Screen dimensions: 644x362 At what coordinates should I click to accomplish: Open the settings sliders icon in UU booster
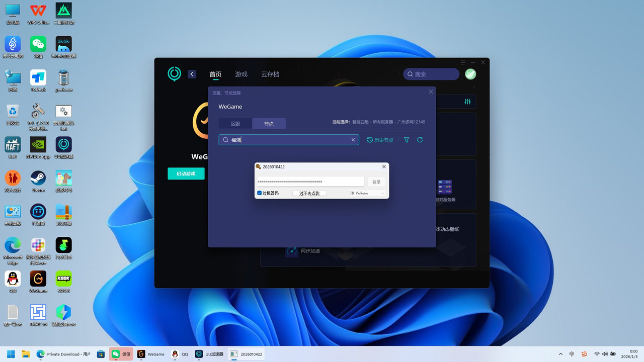pos(467,102)
